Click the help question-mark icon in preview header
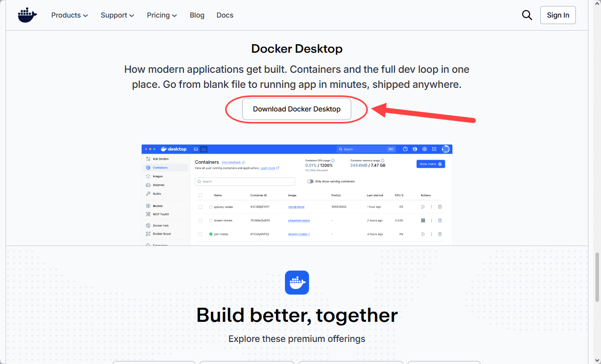Image resolution: width=601 pixels, height=364 pixels. point(405,149)
